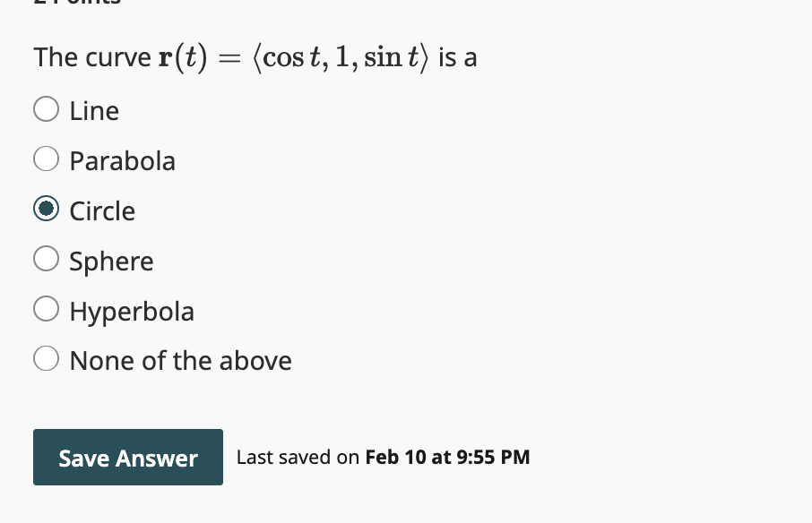This screenshot has height=523, width=812.
Task: Click the Sphere answer label
Action: pos(111,261)
